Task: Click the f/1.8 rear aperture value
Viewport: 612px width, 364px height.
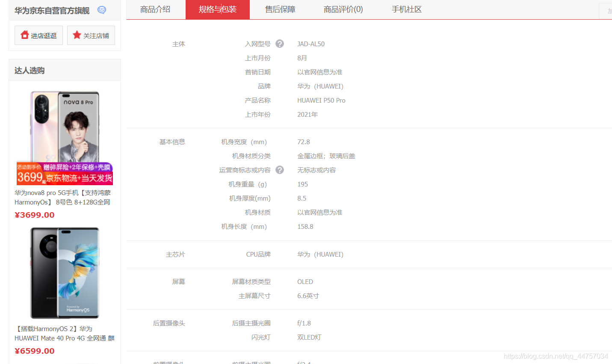Action: coord(304,323)
